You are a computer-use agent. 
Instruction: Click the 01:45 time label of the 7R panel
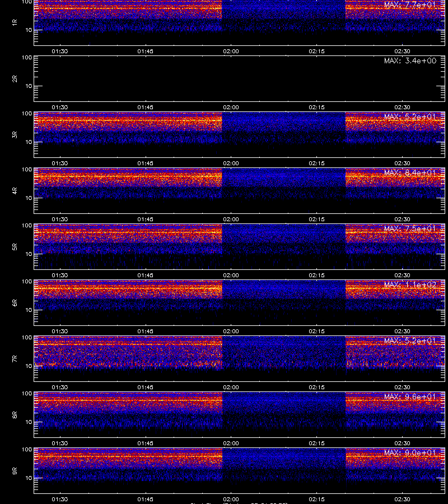pos(145,388)
